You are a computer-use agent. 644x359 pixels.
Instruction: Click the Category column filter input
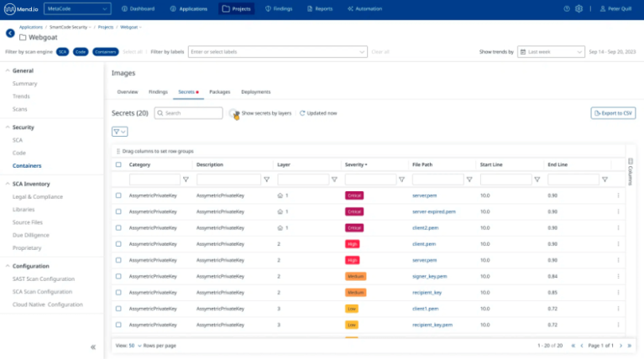click(x=154, y=179)
